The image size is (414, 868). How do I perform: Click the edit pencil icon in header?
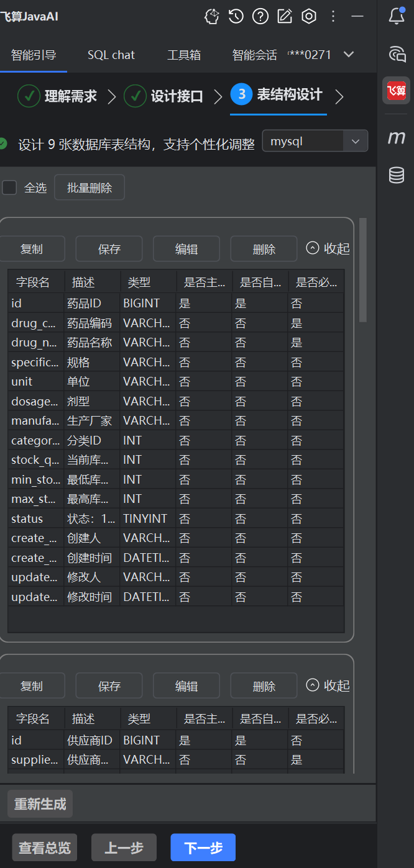point(285,17)
